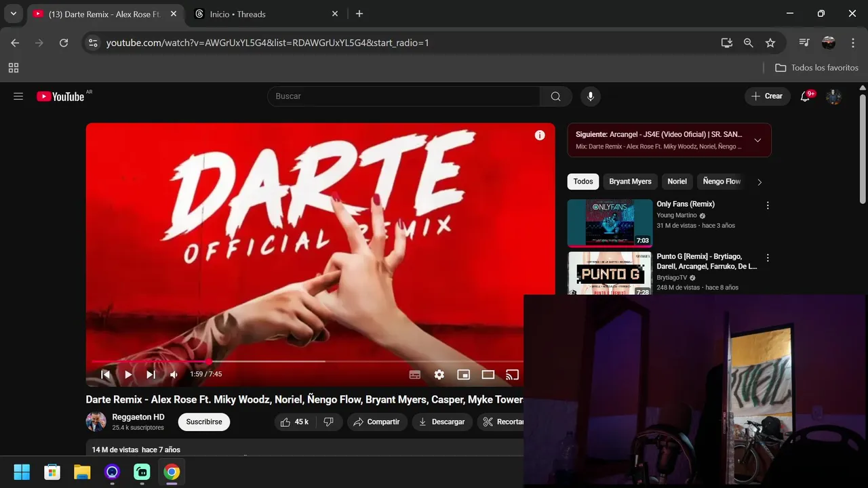Open the apps grid in bookmarks bar
This screenshot has width=868, height=488.
[x=14, y=68]
